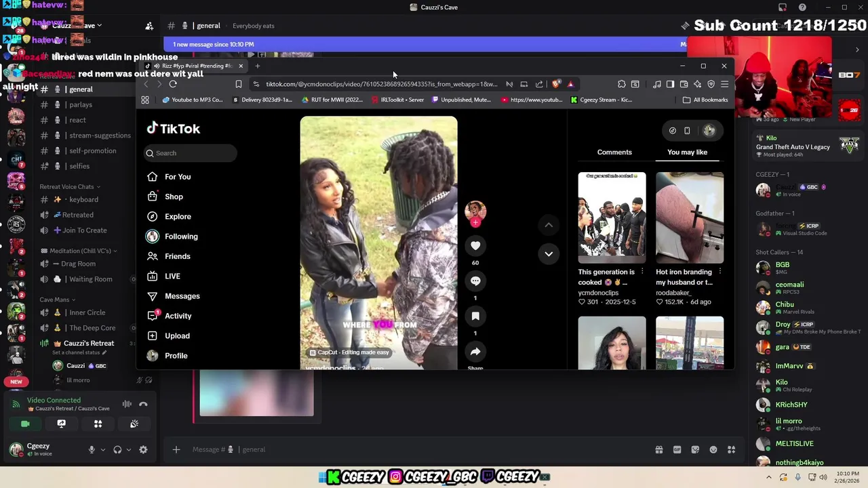Disconnect from voice call in Discord
Image resolution: width=868 pixels, height=488 pixels.
143,404
